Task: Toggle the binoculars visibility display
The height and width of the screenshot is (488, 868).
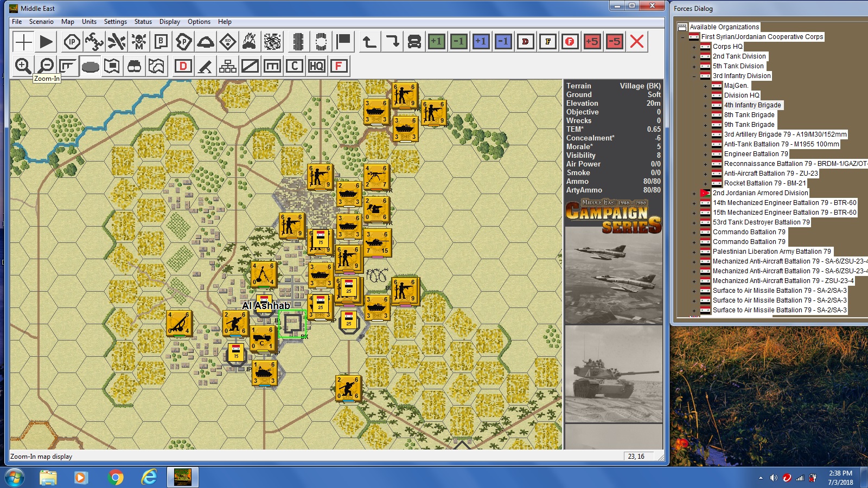Action: pos(134,66)
